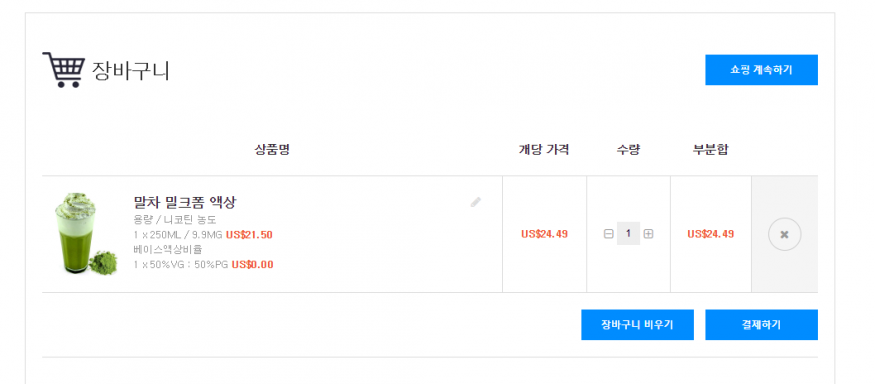
Task: Click the 개당 가격 column header
Action: tap(544, 150)
